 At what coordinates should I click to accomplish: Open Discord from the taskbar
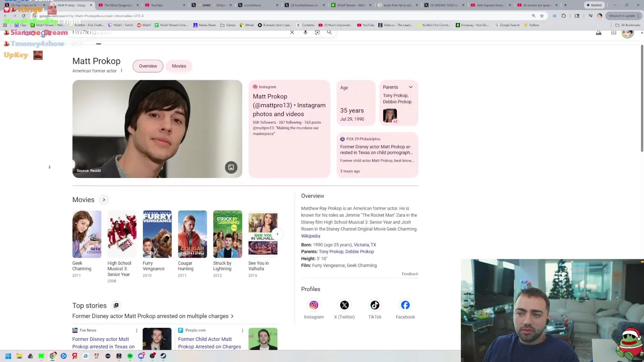coord(141,356)
